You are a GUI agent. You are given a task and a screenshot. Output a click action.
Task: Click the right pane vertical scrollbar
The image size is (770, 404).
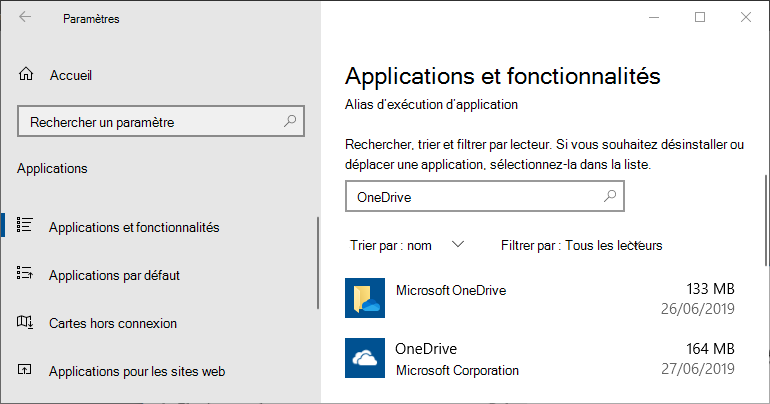[x=766, y=220]
